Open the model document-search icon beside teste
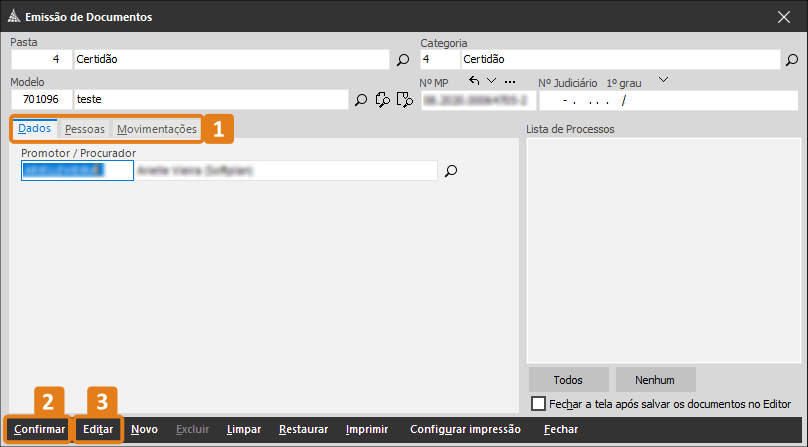 click(x=382, y=100)
